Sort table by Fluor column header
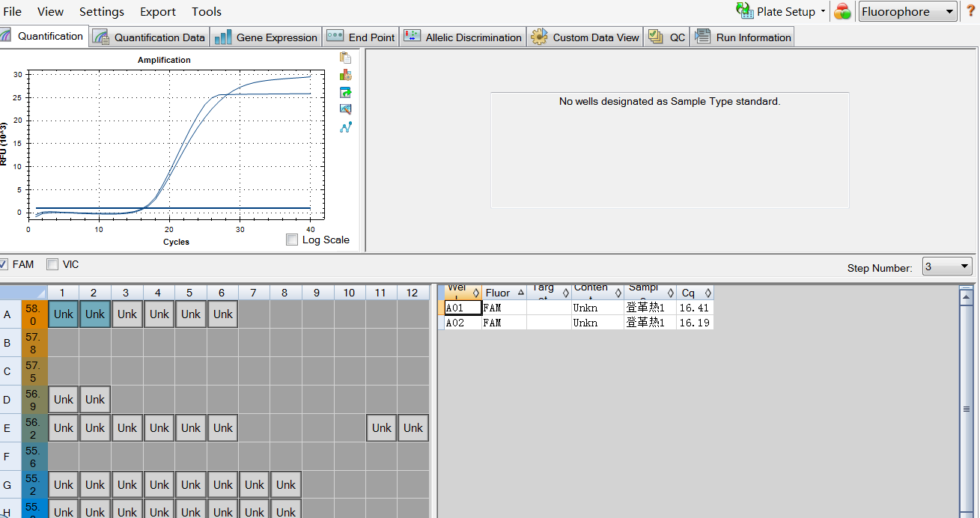The image size is (980, 518). [x=504, y=293]
